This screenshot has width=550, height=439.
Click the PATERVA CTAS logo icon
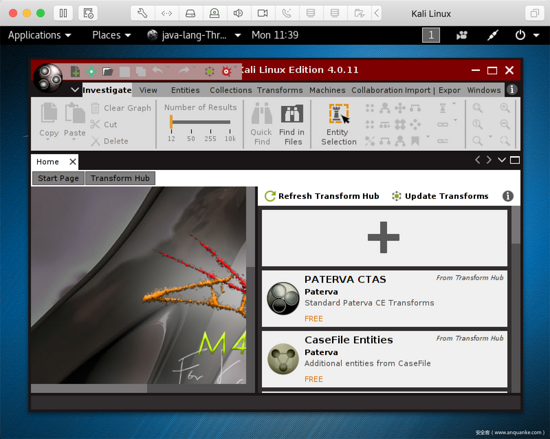pyautogui.click(x=283, y=298)
